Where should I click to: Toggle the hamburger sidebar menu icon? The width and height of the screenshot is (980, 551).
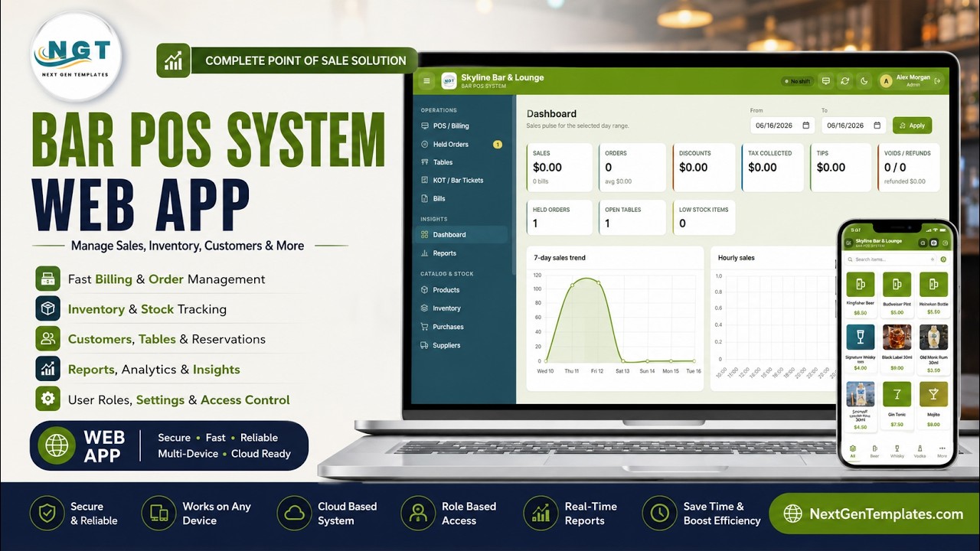426,81
